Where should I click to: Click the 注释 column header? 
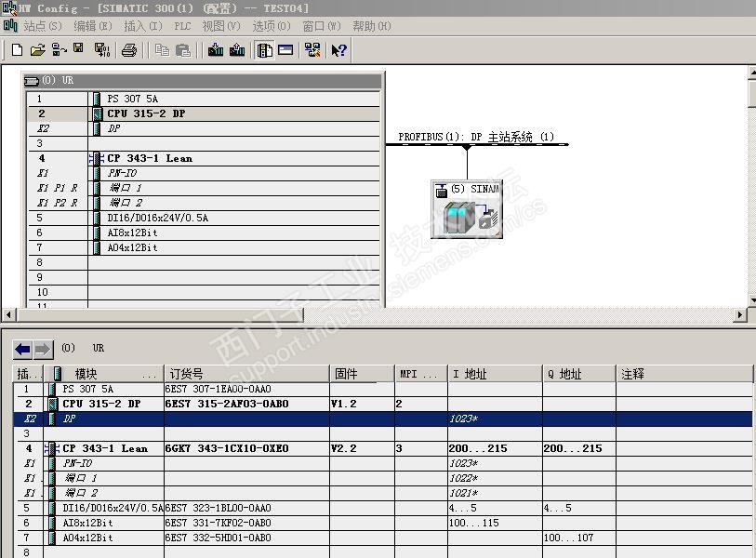tap(684, 374)
